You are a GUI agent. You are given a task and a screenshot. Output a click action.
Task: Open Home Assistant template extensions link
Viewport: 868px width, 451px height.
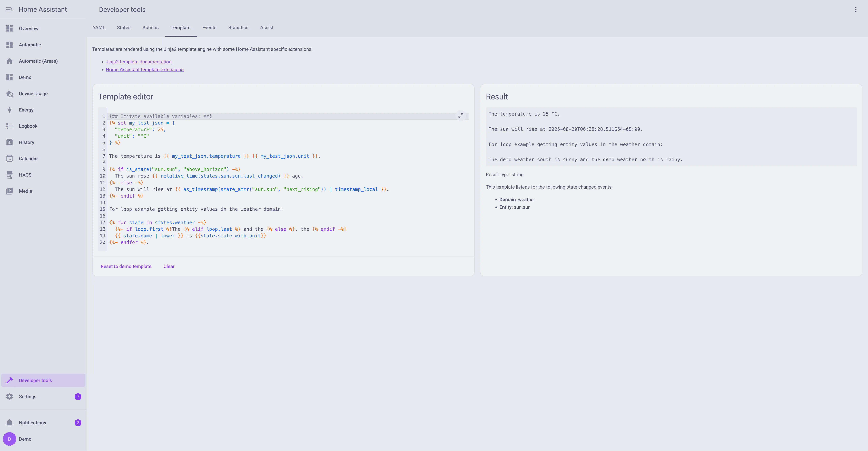coord(145,70)
